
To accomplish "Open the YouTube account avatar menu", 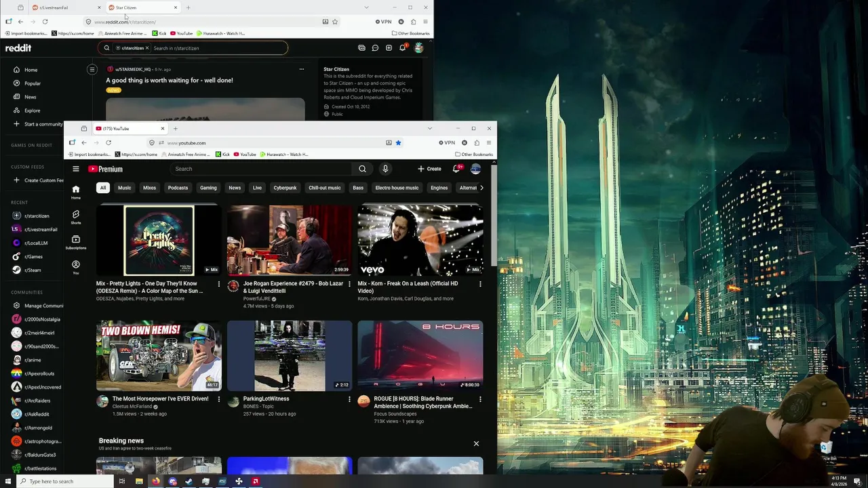I will click(475, 169).
